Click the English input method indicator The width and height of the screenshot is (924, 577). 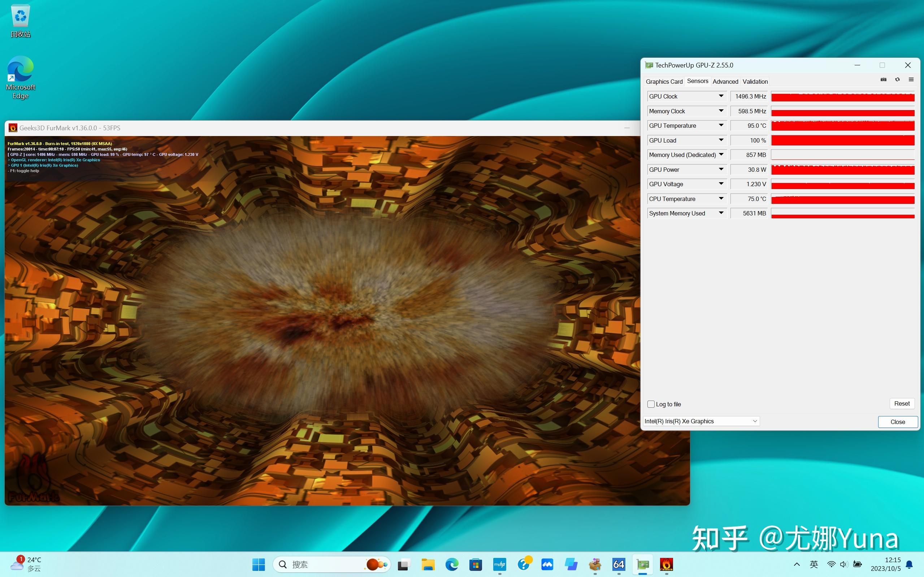[814, 564]
